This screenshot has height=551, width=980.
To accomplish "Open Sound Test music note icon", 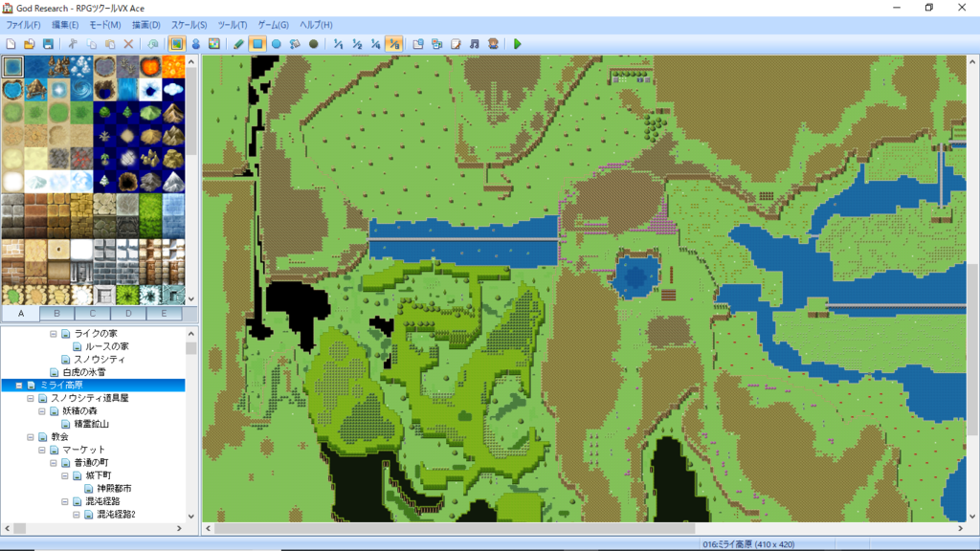I will click(475, 44).
